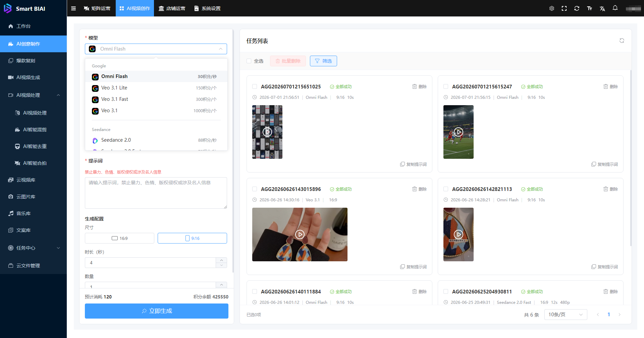Screen dimensions: 644x338
Task: Delete task AGG20260701215615247
Action: (x=610, y=86)
